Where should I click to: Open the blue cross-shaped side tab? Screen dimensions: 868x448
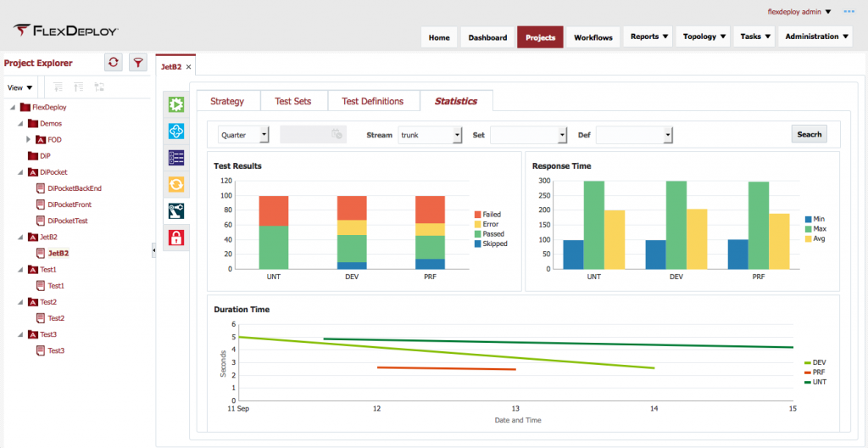click(x=176, y=131)
